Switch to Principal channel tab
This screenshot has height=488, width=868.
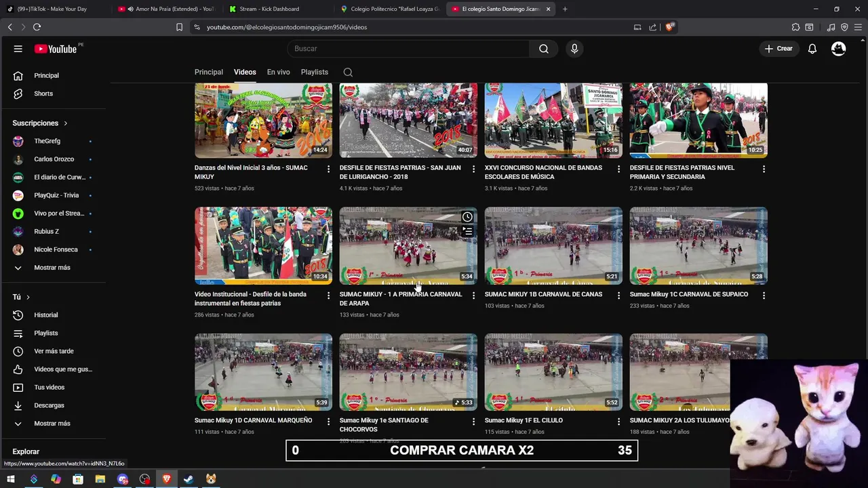click(209, 72)
